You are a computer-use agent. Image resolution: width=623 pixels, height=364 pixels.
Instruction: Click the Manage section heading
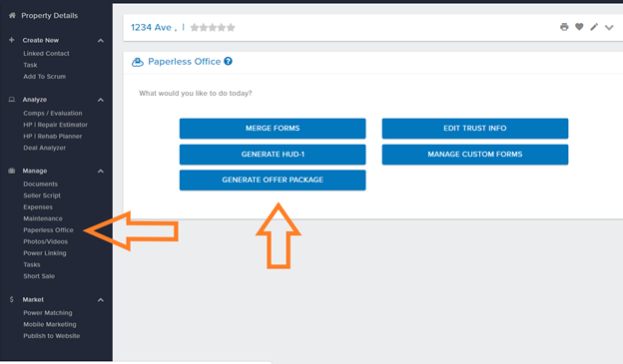(35, 171)
